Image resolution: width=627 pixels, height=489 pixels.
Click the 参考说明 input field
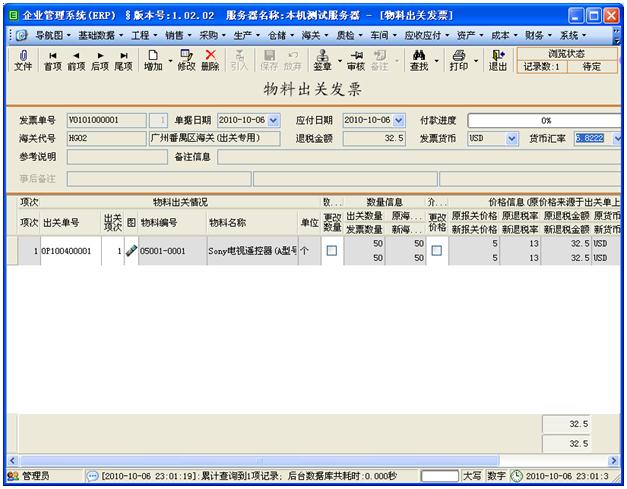click(x=110, y=157)
